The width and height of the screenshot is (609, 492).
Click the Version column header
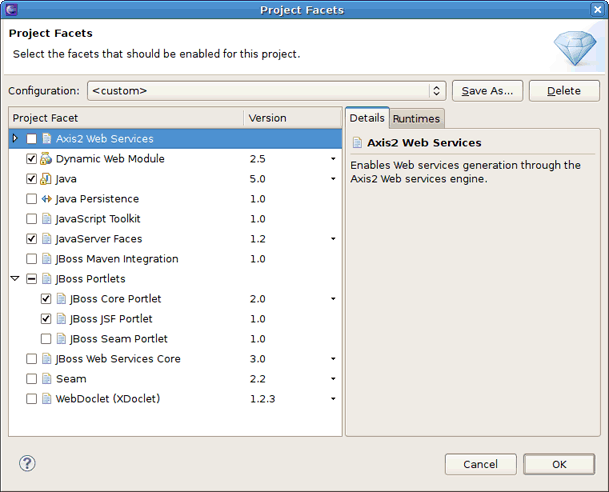[x=292, y=118]
